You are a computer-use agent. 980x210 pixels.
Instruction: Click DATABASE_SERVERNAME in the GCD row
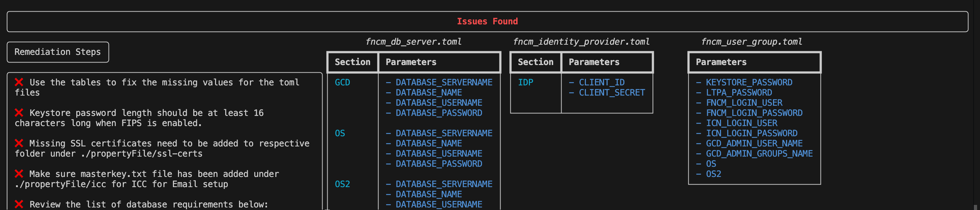(x=444, y=82)
